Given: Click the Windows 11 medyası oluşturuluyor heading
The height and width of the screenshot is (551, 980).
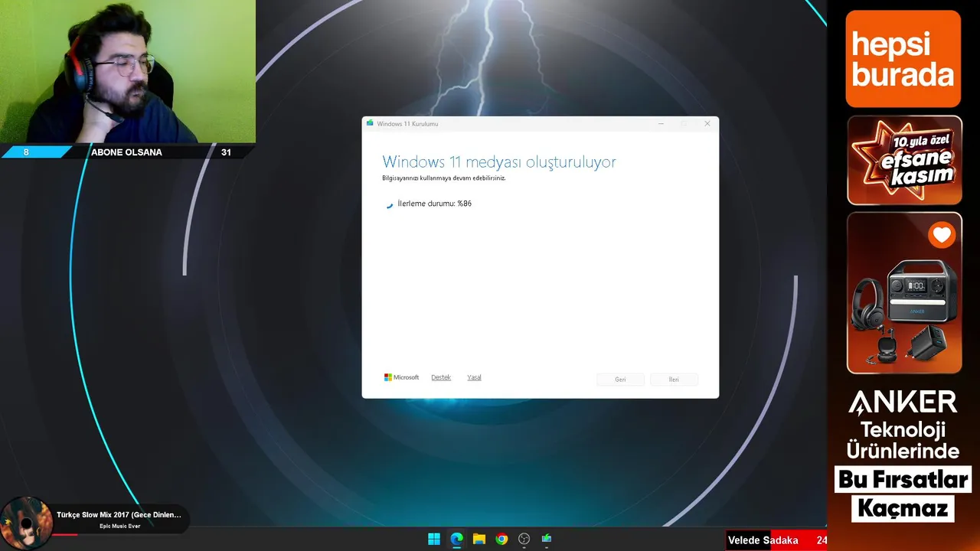Looking at the screenshot, I should (x=499, y=162).
